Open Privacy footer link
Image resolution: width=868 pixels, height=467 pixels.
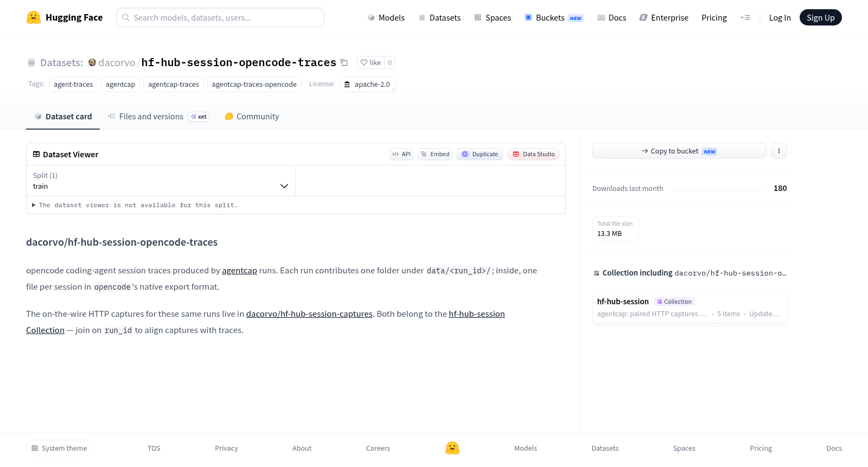226,448
